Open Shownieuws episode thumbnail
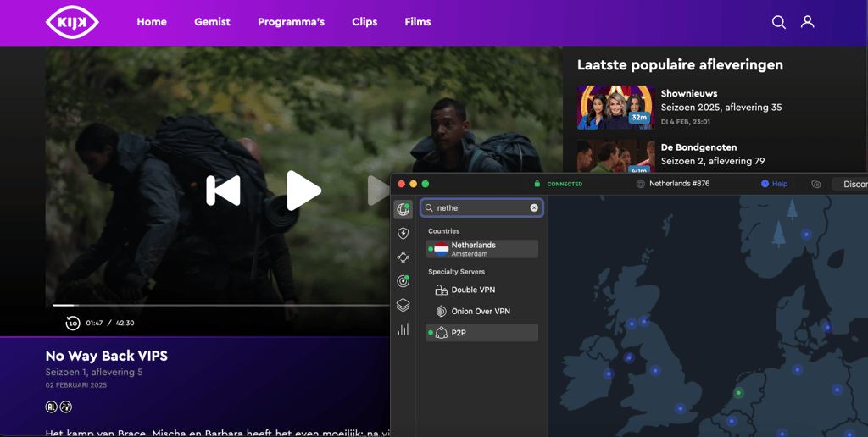Viewport: 868px width, 437px height. tap(615, 108)
